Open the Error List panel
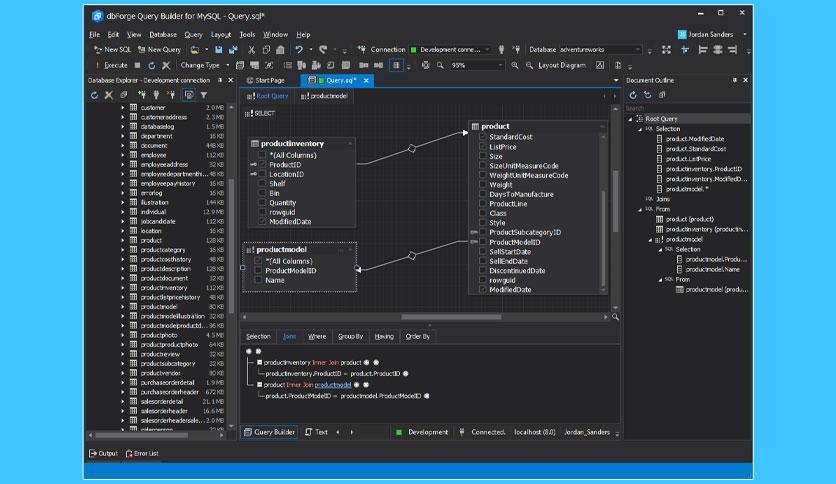This screenshot has height=484, width=836. (x=142, y=454)
